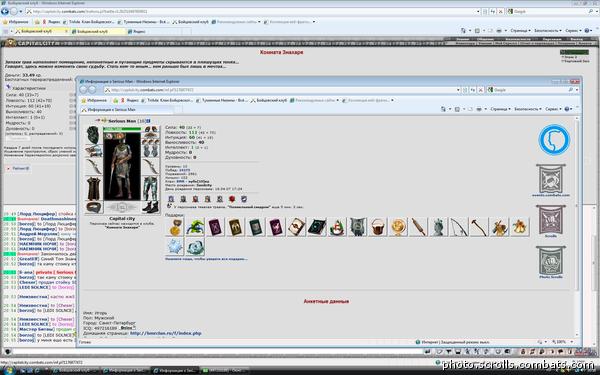The image size is (600, 375).
Task: Click Back arrow in the background Fight Club window
Action: [5, 11]
